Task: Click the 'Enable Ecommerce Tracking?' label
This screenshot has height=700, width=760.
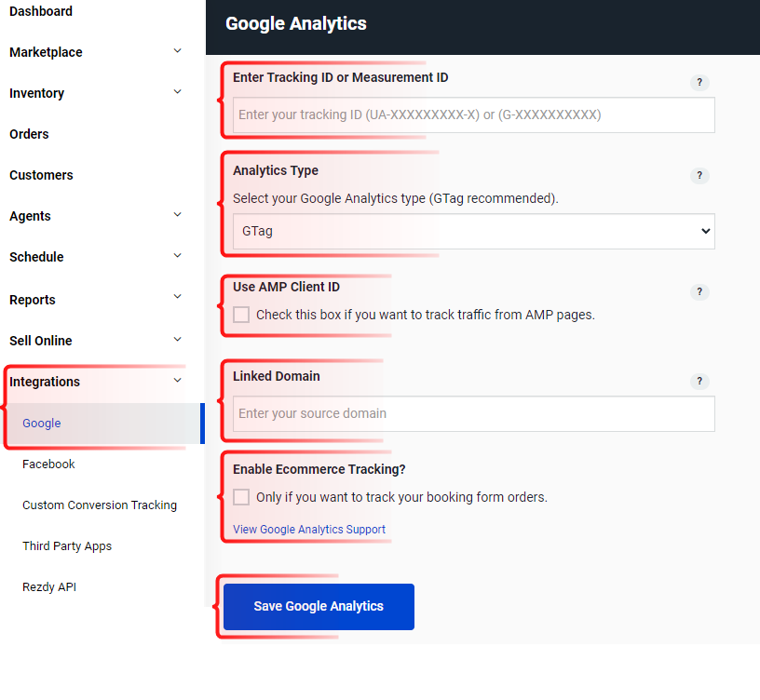Action: [319, 469]
